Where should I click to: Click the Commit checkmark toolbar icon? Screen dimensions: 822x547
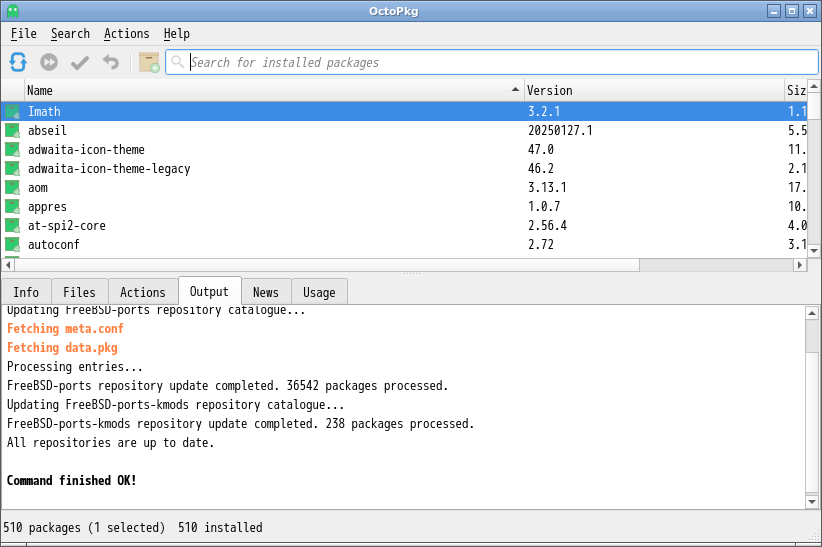click(80, 62)
